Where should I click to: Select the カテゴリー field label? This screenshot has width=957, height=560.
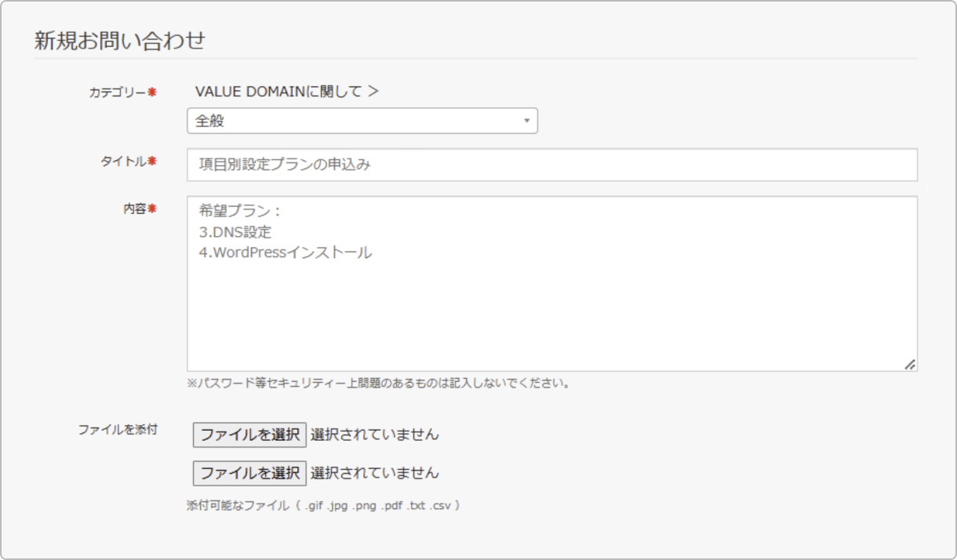117,93
